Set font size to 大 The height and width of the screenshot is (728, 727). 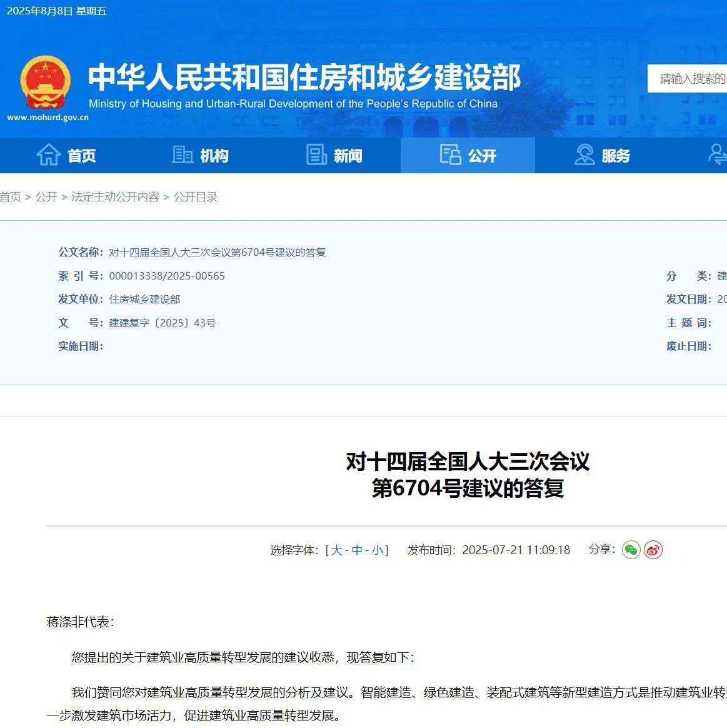click(x=336, y=550)
